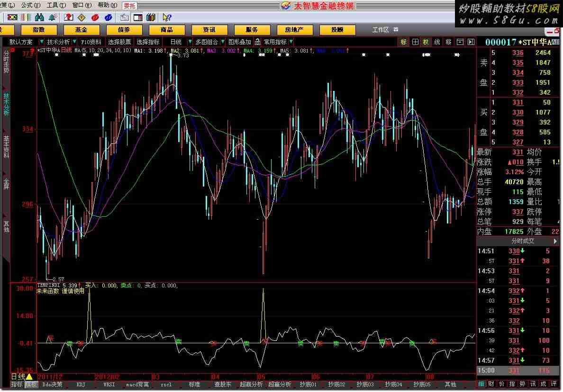Click the 线 drawing line icon

click(x=437, y=42)
